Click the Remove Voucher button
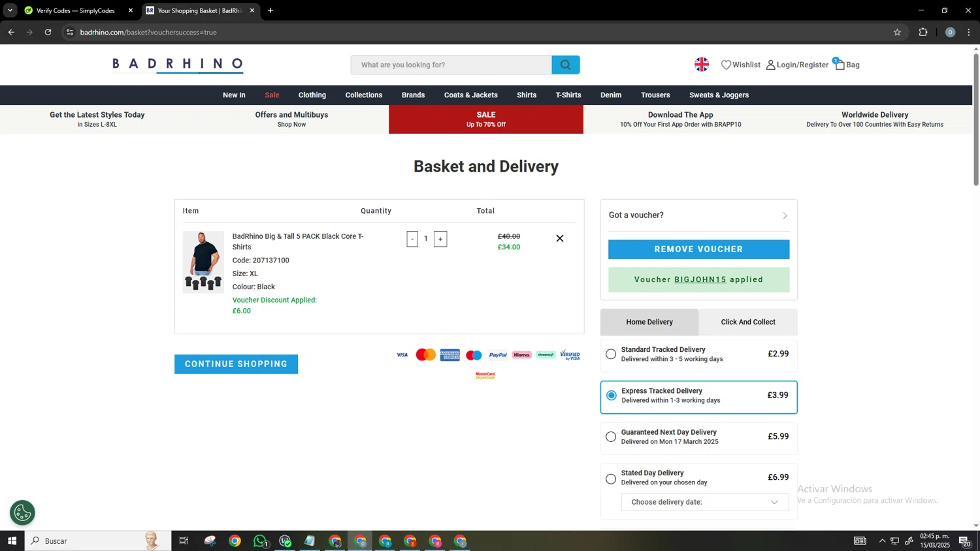 click(x=698, y=249)
